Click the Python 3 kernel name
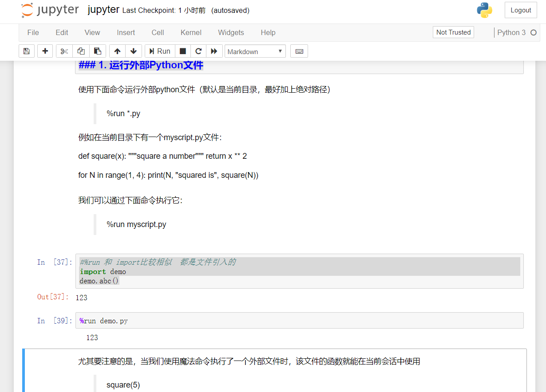Image resolution: width=546 pixels, height=392 pixels. tap(511, 32)
